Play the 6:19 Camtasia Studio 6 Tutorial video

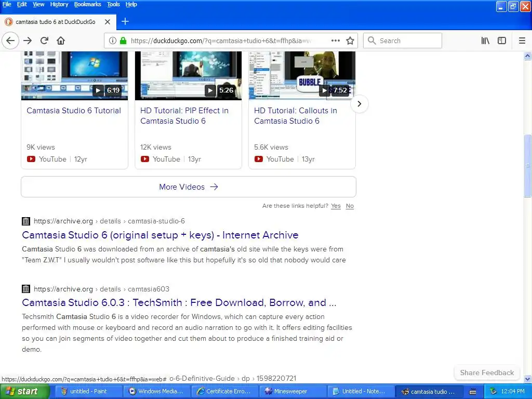point(98,90)
